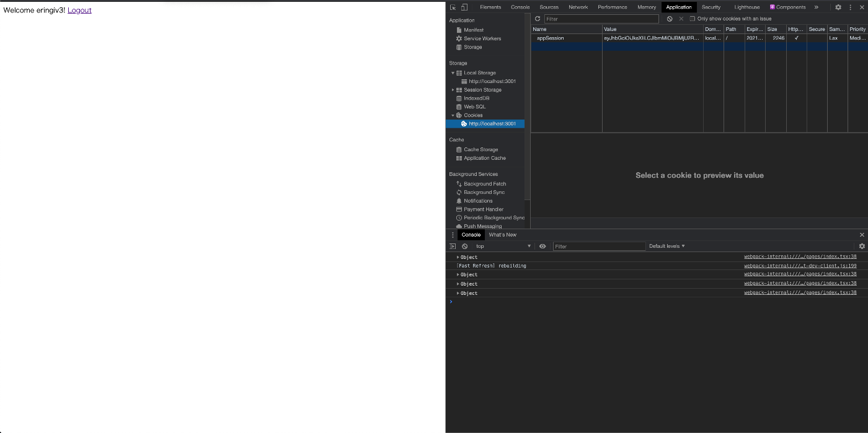Clear the console with the circle-slash icon

pyautogui.click(x=464, y=246)
